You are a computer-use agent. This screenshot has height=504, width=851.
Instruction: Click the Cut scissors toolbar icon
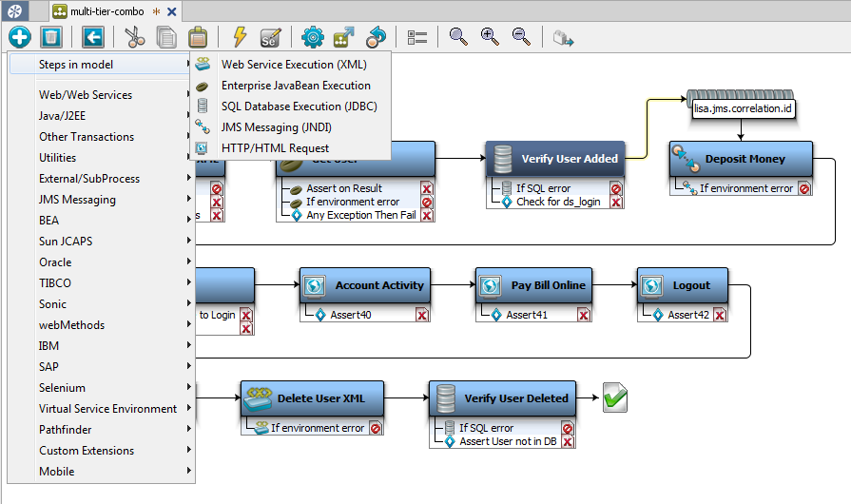point(134,37)
